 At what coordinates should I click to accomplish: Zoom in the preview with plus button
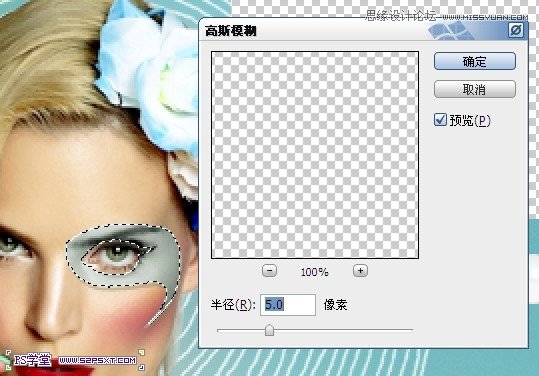point(360,271)
